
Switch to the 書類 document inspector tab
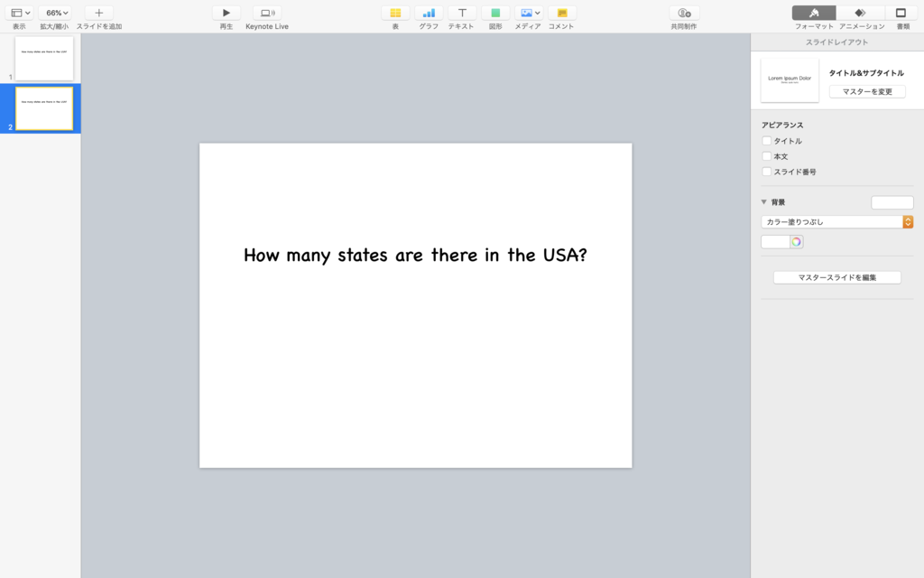point(901,13)
